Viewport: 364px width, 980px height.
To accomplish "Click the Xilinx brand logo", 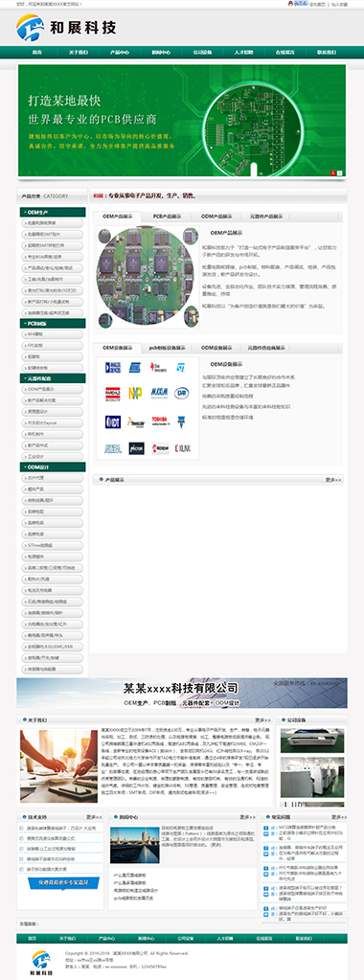I will pos(182,448).
